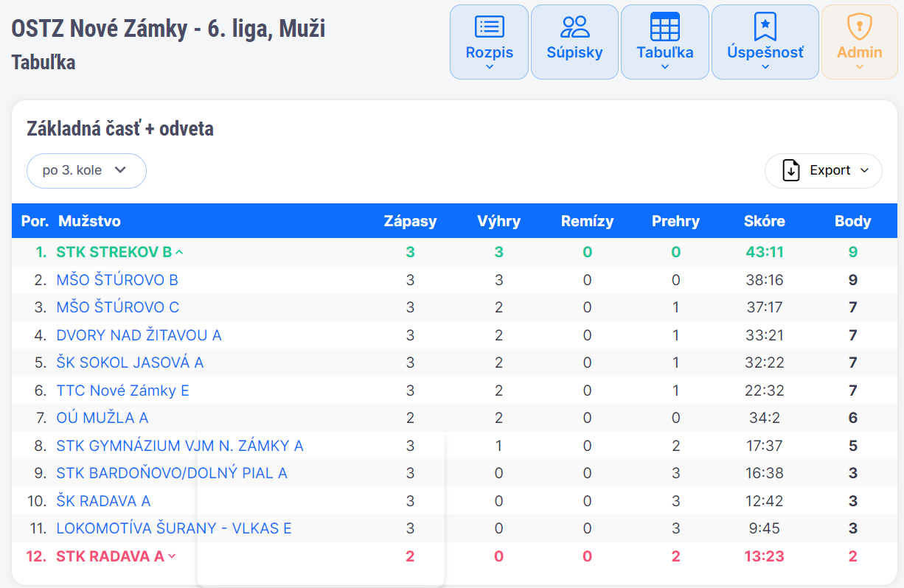Click the Por. column header
This screenshot has height=588, width=904.
(x=35, y=221)
